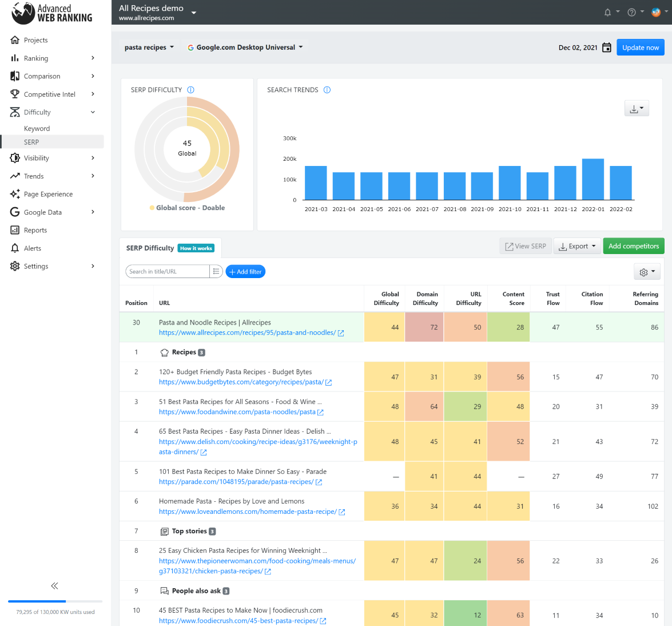Click the Page Experience sparkle icon
Image resolution: width=672 pixels, height=626 pixels.
(x=14, y=194)
